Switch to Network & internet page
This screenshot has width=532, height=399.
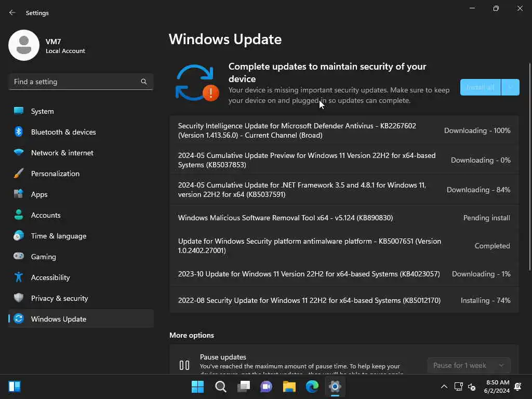81,153
